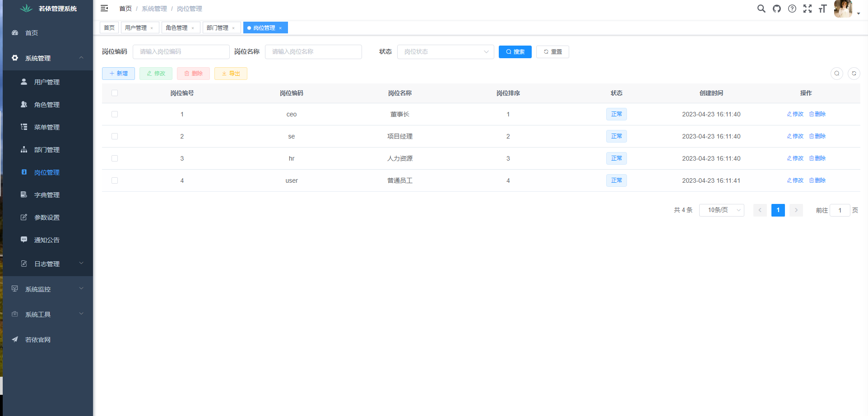Toggle the sidebar hamburger icon

tap(104, 8)
